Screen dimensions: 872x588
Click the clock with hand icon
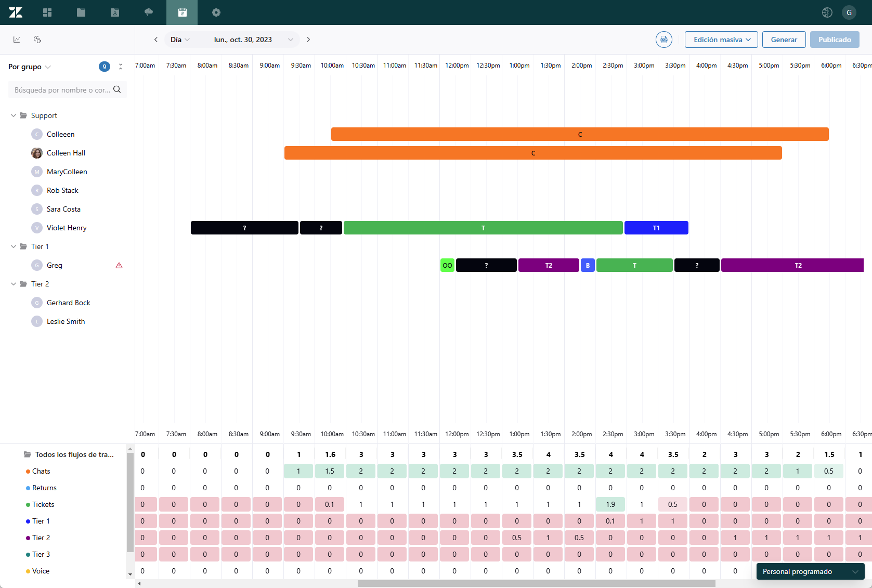[37, 40]
